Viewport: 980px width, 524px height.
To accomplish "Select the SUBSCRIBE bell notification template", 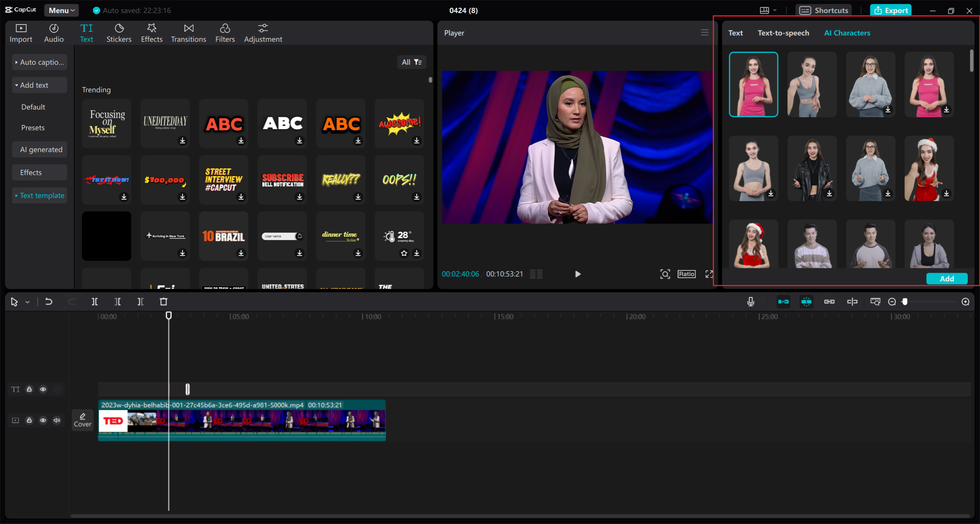I will coord(282,180).
